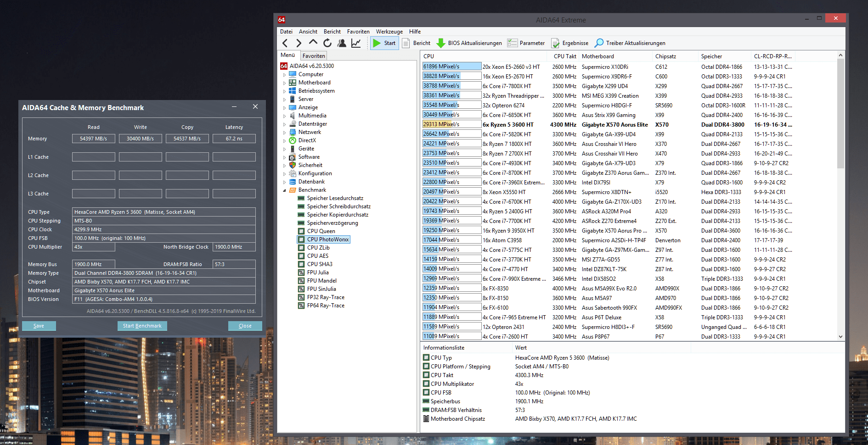This screenshot has height=445, width=868.
Task: Click the results list scrollbar down arrow
Action: (841, 337)
